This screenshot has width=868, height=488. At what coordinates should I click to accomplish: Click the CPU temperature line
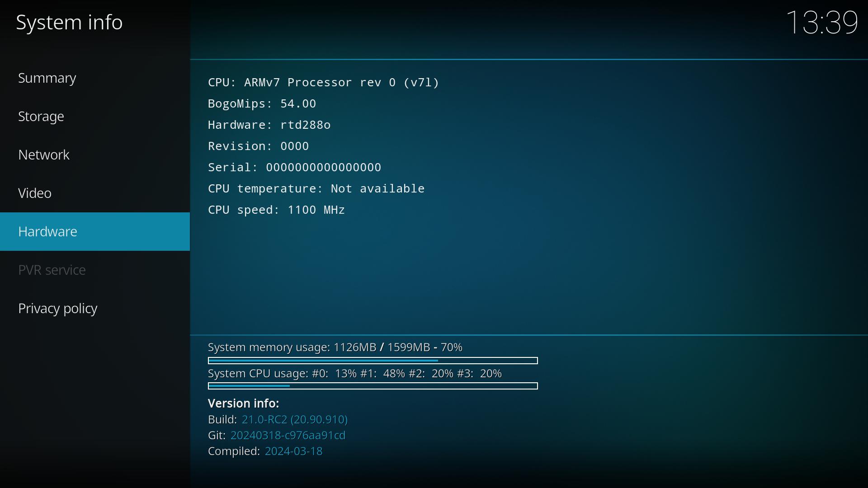click(316, 189)
